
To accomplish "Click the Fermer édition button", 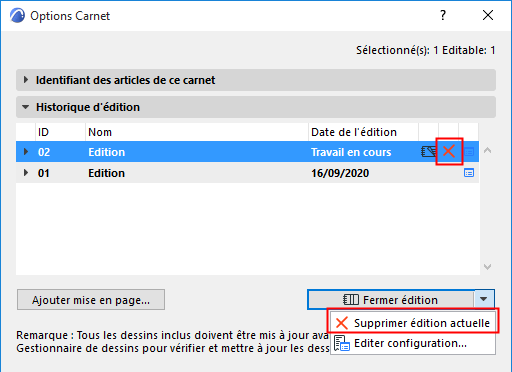I will click(390, 300).
